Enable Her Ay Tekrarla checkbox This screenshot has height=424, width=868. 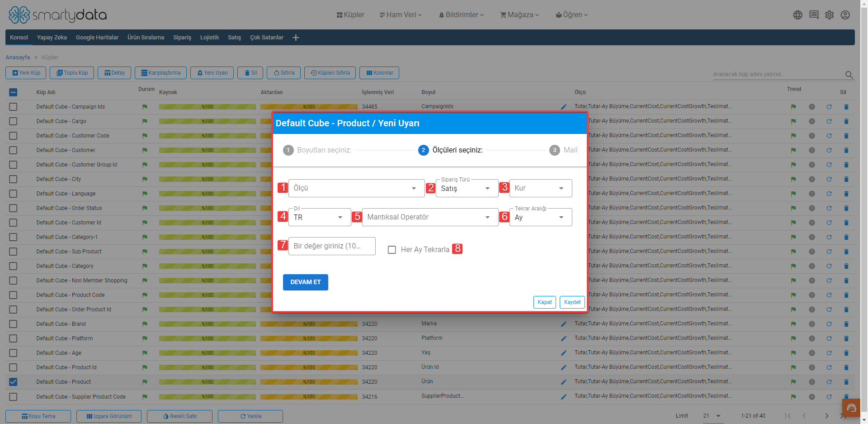click(x=392, y=250)
